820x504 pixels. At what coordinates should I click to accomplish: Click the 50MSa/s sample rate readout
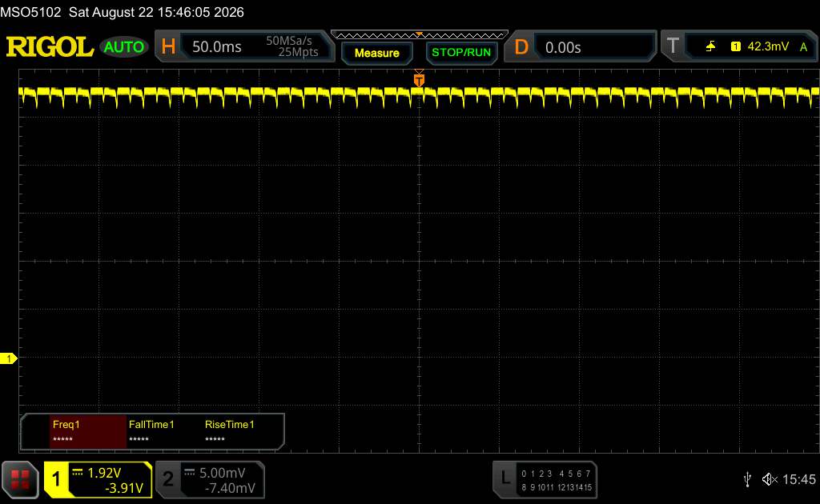pyautogui.click(x=288, y=41)
